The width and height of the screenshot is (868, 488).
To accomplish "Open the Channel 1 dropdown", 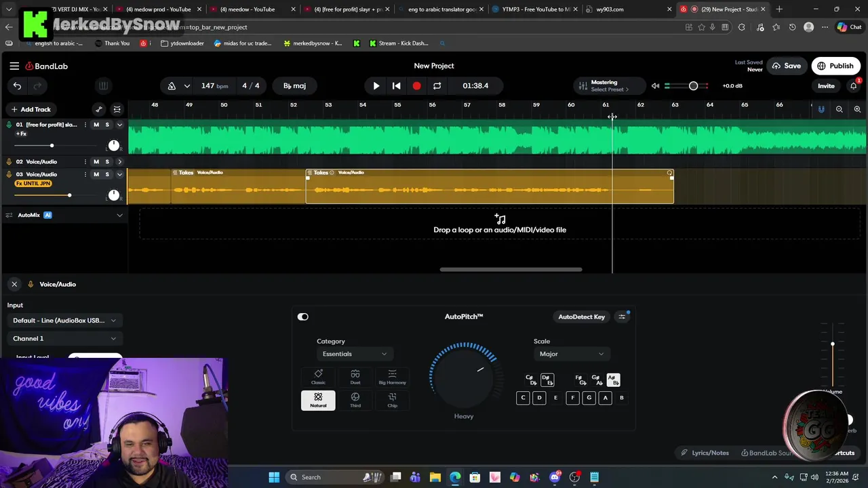I will click(x=64, y=338).
